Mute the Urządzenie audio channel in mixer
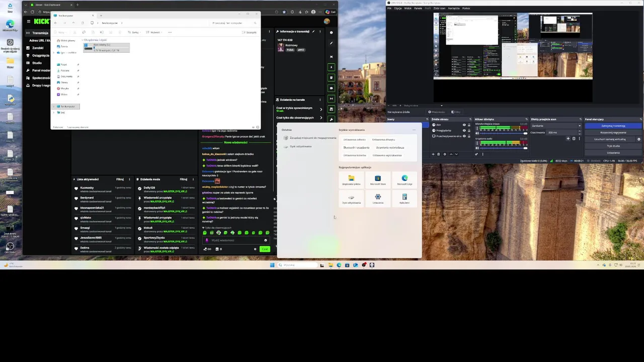Viewport: 644px width, 362px height. 477,148
